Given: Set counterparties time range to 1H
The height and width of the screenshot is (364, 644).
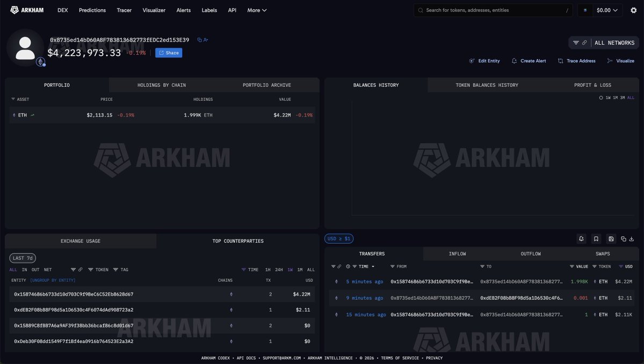Looking at the screenshot, I should tap(268, 270).
